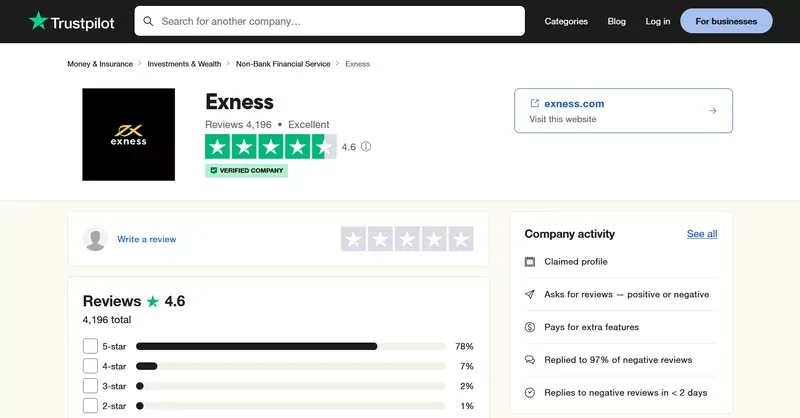Viewport: 800px width, 418px height.
Task: Open the Blog page
Action: point(616,21)
